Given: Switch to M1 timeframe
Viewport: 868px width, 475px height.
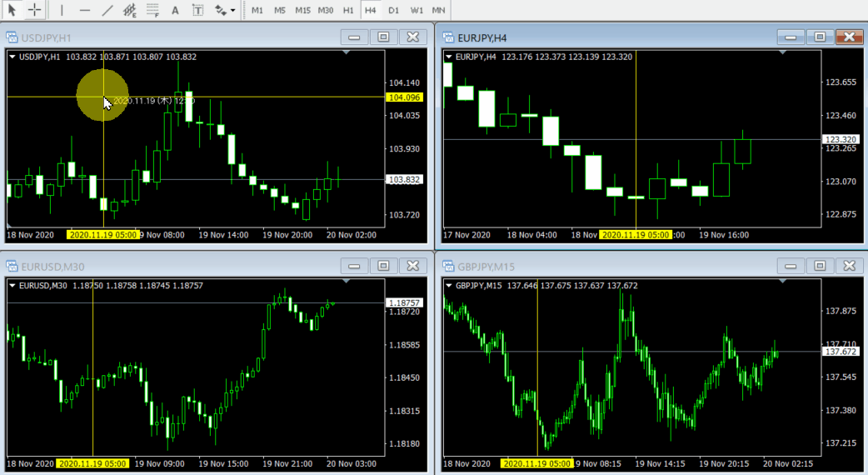Looking at the screenshot, I should tap(257, 10).
